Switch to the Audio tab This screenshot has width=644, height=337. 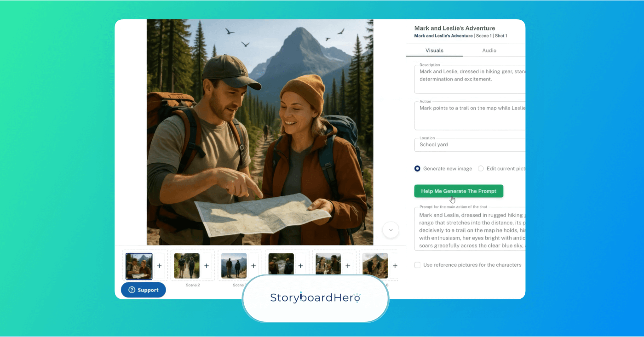point(489,50)
